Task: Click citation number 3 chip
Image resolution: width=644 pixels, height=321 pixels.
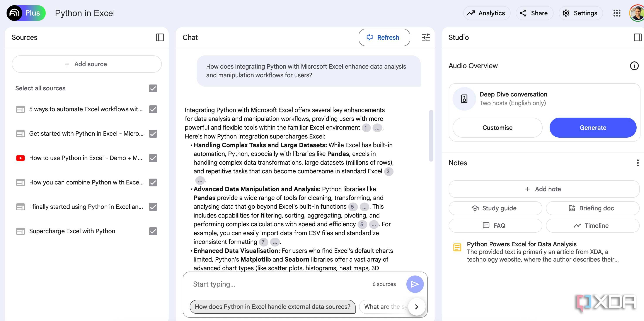Action: (388, 171)
